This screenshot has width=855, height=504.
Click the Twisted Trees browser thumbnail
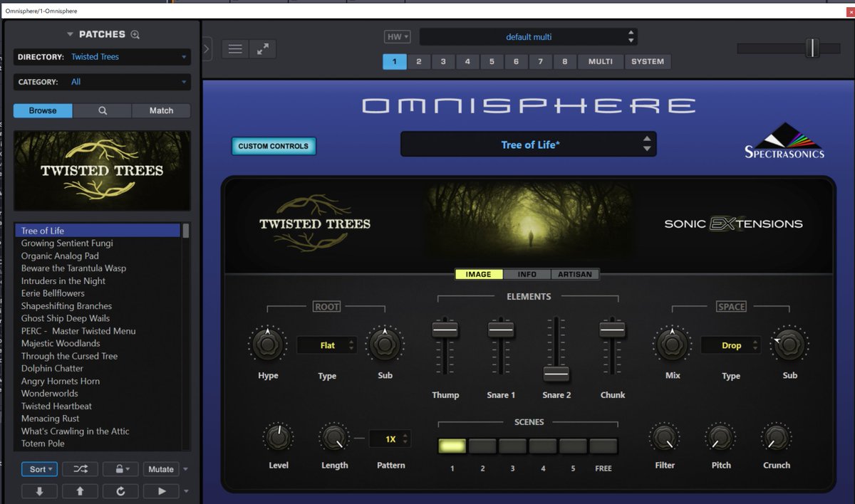pyautogui.click(x=102, y=170)
